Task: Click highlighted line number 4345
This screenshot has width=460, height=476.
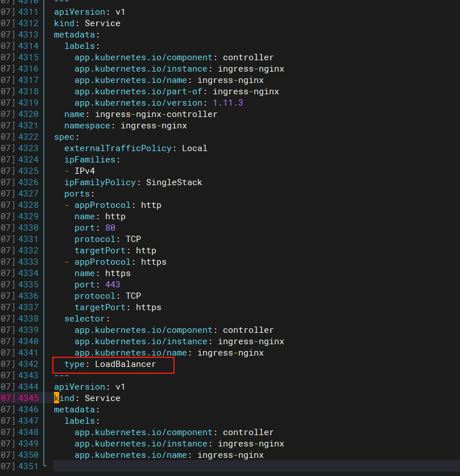Action: pos(28,398)
